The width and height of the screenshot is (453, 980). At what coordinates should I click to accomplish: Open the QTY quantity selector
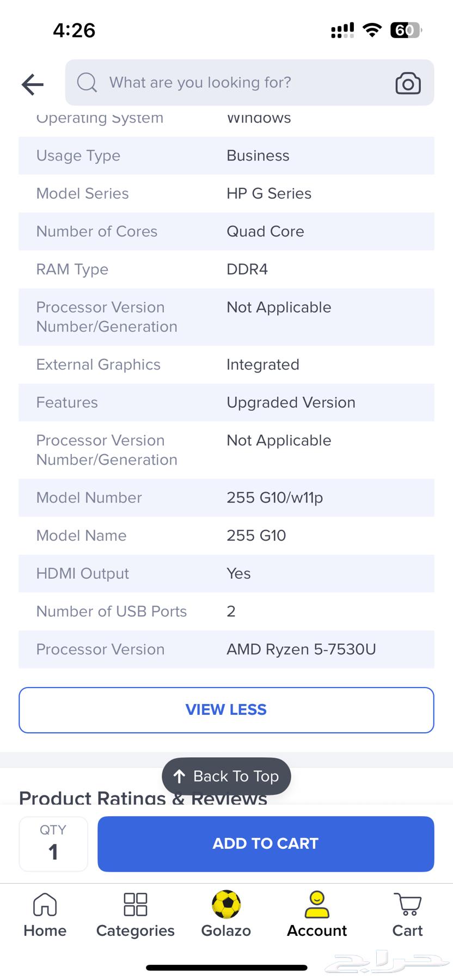53,843
